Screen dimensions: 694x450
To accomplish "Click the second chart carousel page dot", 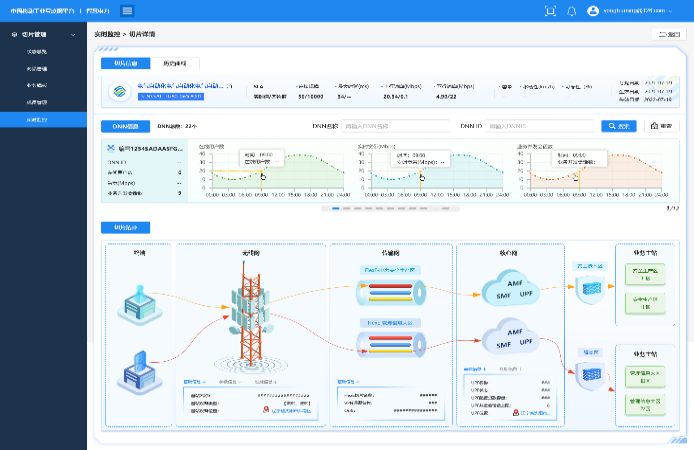I will pyautogui.click(x=347, y=209).
